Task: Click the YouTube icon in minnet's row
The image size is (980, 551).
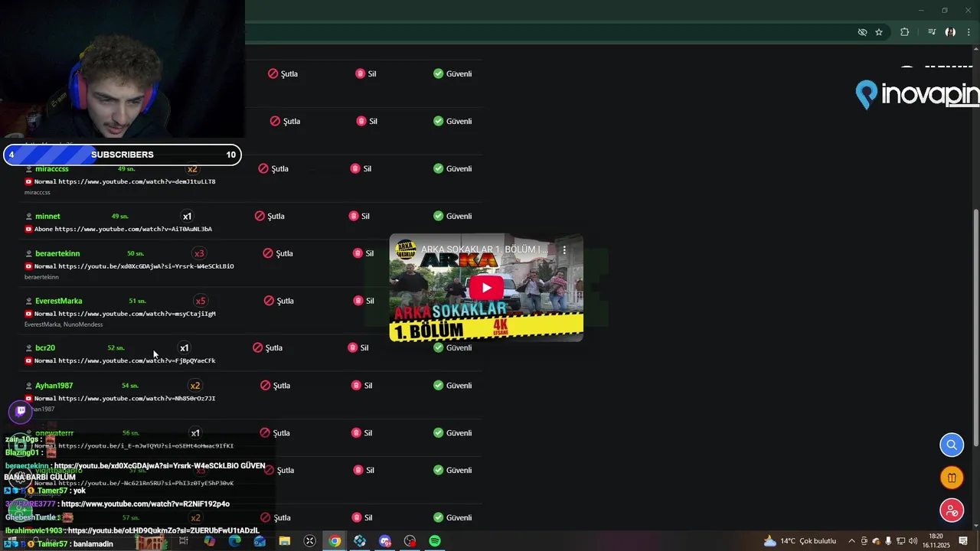Action: 28,229
